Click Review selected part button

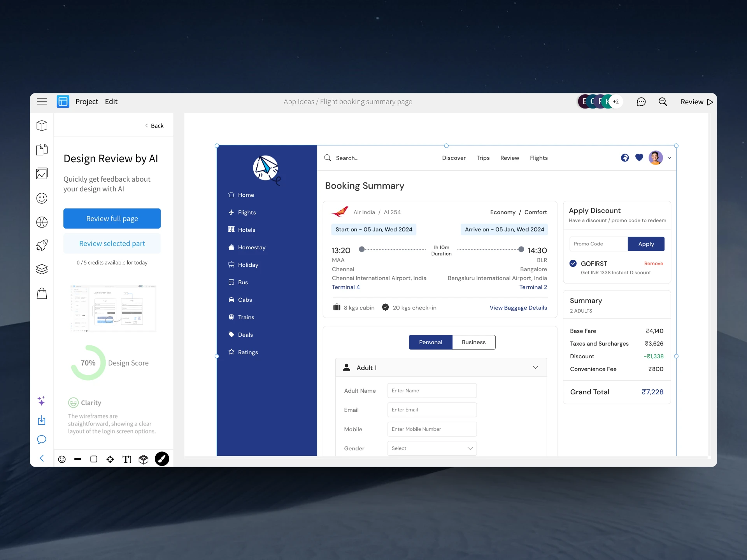tap(112, 243)
